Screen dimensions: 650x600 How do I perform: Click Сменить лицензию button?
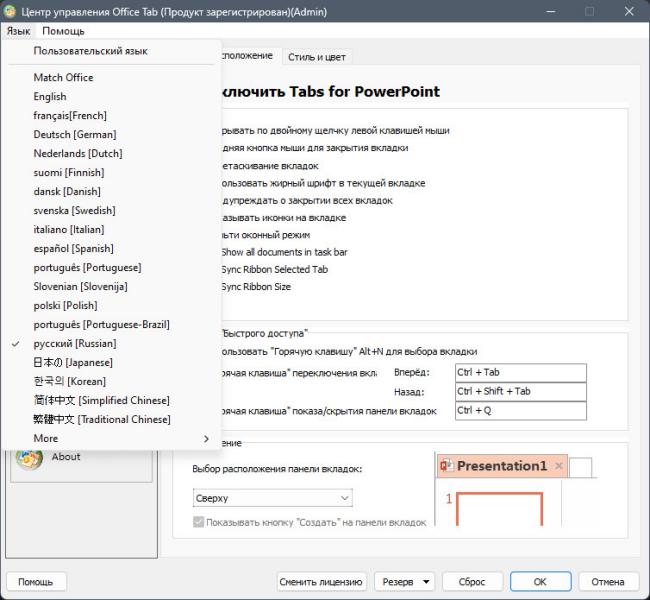pos(321,582)
